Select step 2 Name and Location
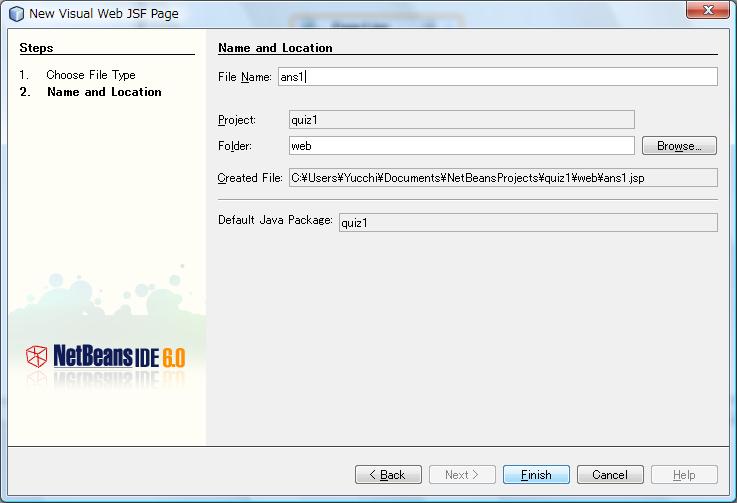Viewport: 737px width, 503px height. [x=104, y=92]
